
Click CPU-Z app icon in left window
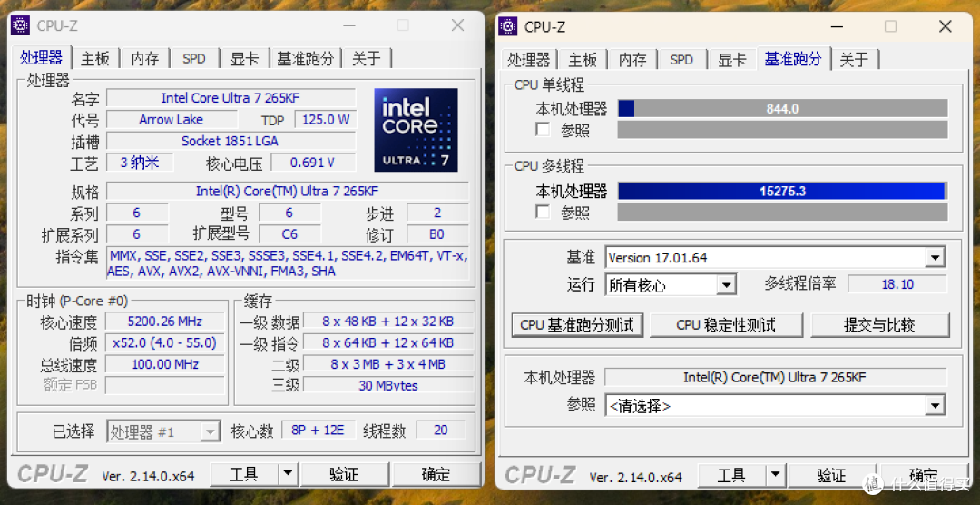20,25
